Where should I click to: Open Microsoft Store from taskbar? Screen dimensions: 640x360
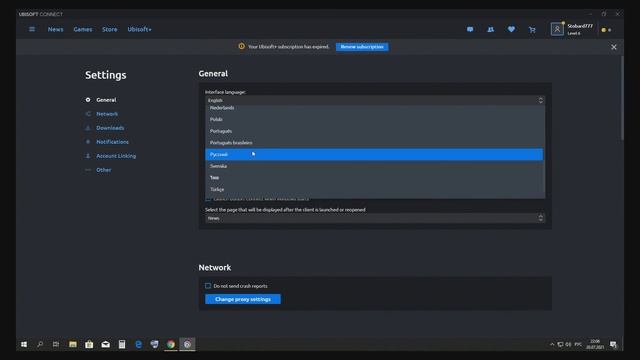click(x=89, y=344)
